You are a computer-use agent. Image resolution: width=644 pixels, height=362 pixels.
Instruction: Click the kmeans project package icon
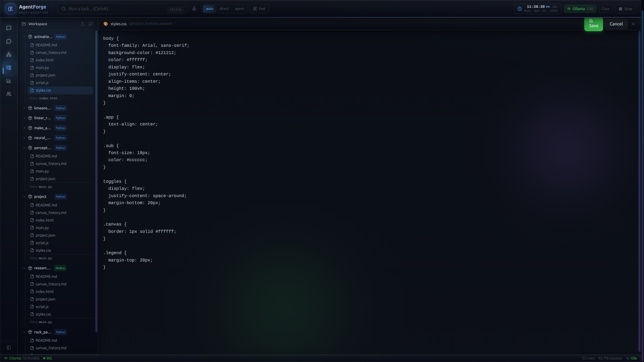(x=30, y=108)
